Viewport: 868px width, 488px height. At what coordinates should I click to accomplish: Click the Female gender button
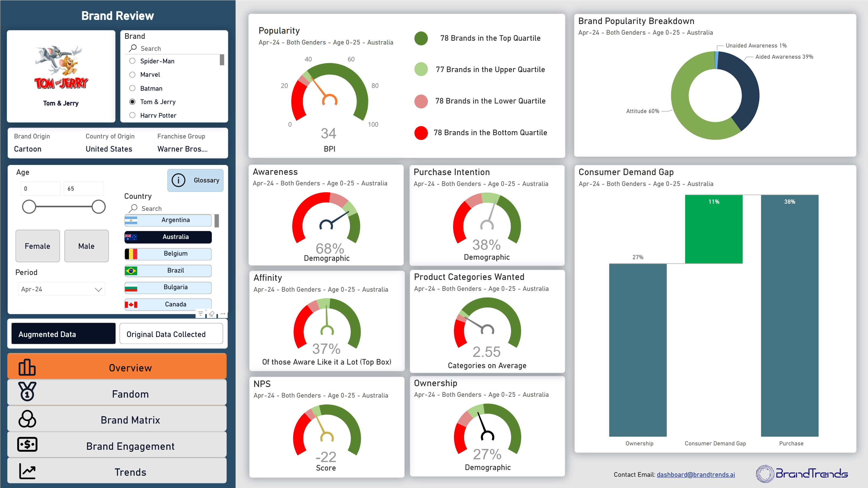[x=37, y=246]
